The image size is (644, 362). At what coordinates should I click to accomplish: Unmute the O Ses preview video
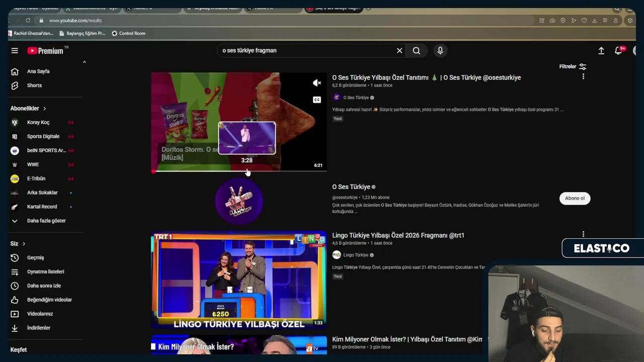[x=317, y=83]
